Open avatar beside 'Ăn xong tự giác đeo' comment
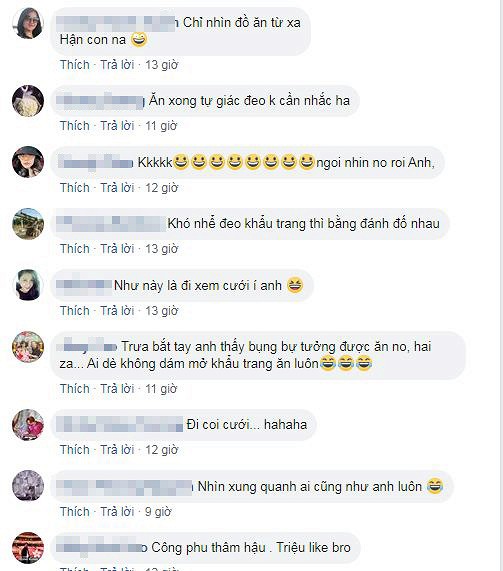The width and height of the screenshot is (503, 571). 28,101
